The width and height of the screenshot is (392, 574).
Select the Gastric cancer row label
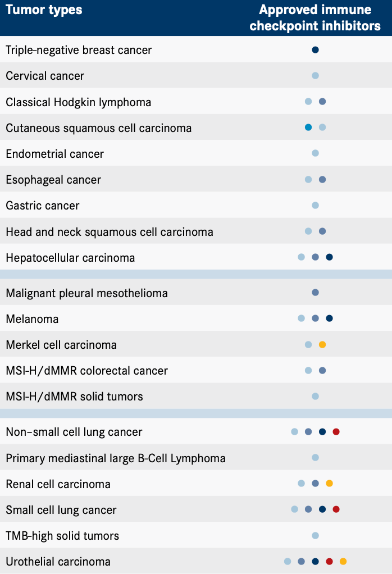tap(43, 206)
